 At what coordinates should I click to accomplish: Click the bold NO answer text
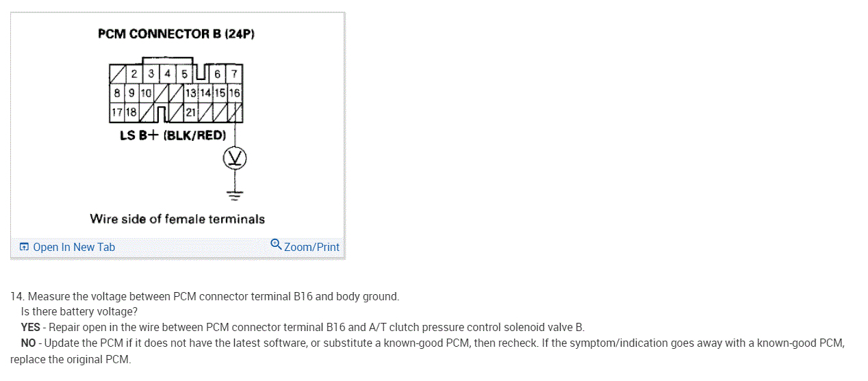(x=28, y=342)
